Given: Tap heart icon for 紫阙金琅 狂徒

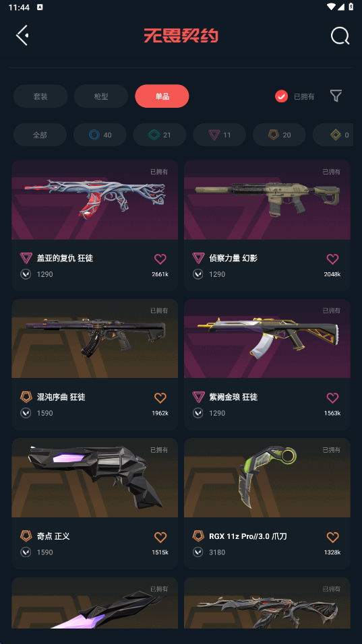Looking at the screenshot, I should point(332,397).
